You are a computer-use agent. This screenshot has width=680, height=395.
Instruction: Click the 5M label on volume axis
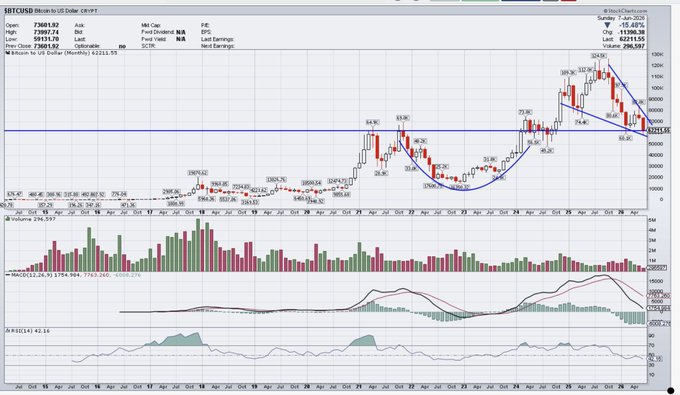pyautogui.click(x=652, y=220)
